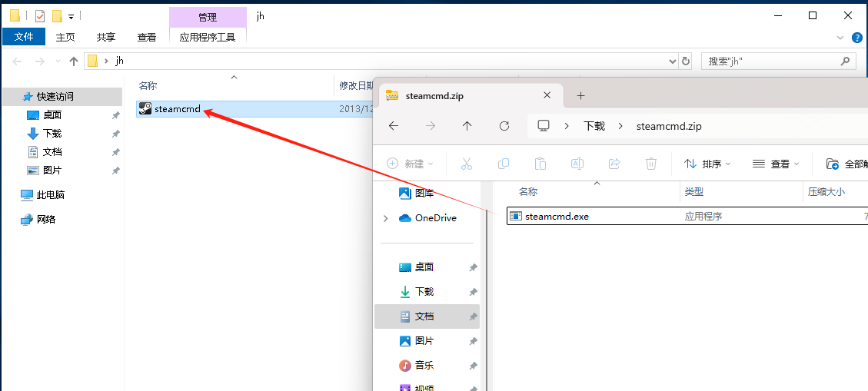Refresh the jh folder view
The width and height of the screenshot is (868, 391).
point(686,61)
